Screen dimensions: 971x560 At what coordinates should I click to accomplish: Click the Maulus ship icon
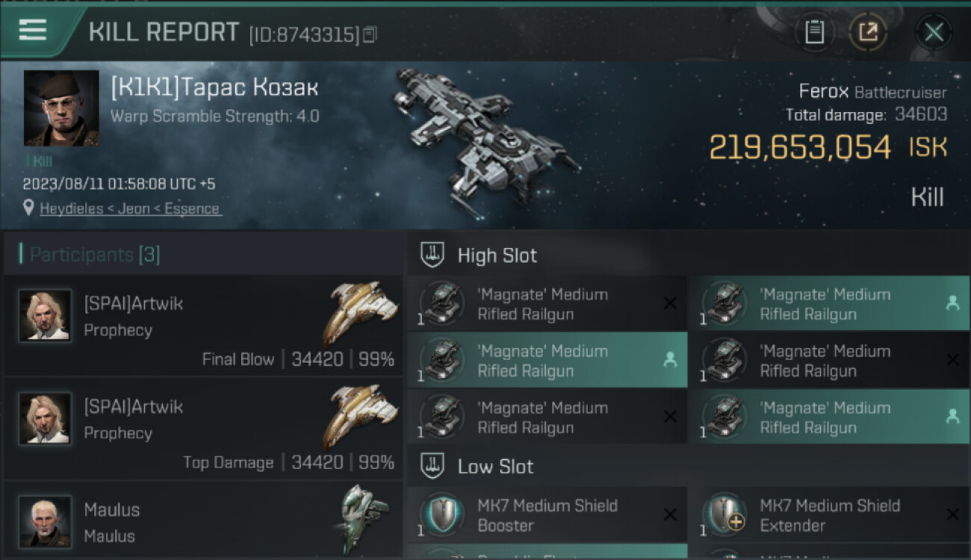364,518
